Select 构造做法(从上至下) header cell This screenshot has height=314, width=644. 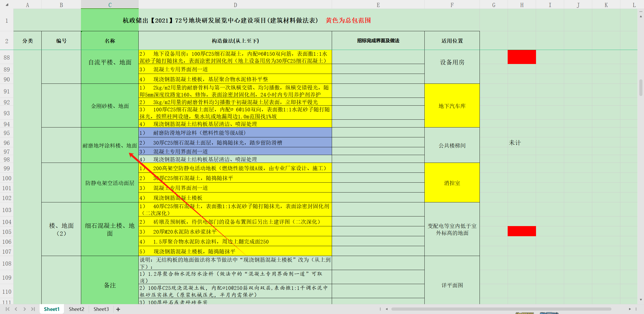pos(235,41)
